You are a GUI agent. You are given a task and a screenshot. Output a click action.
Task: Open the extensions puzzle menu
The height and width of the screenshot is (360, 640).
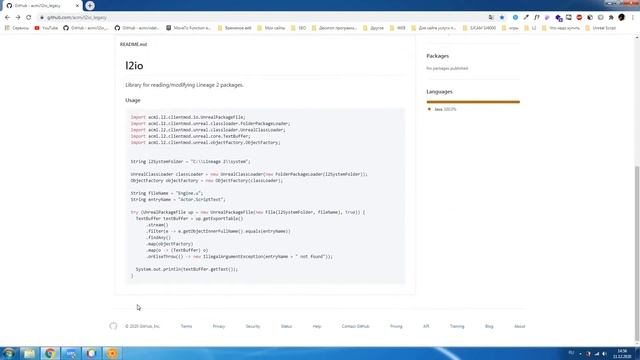(x=611, y=18)
